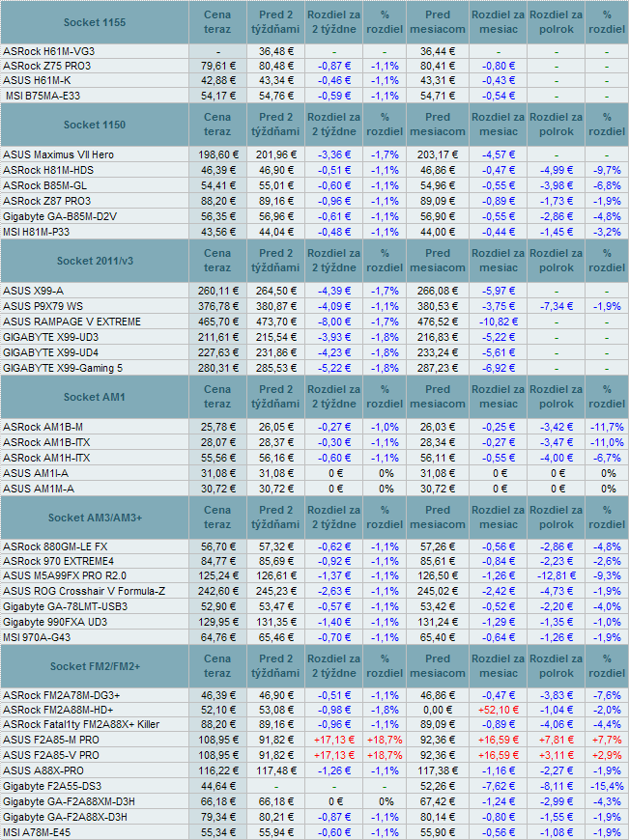Click ASUS RAMPAGE V EXTREME name

tap(71, 322)
